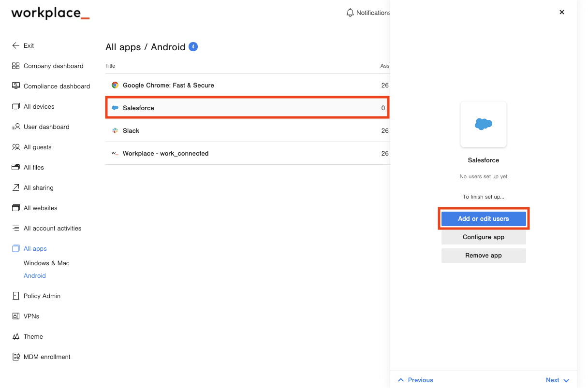This screenshot has width=588, height=388.
Task: Open the All devices page
Action: click(x=39, y=106)
